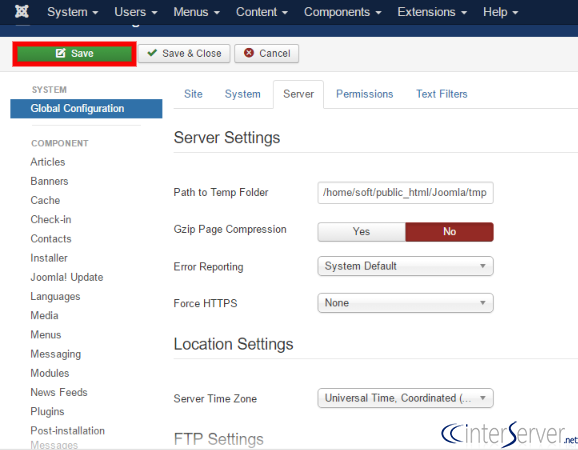
Task: Click the COMPONENT sidebar heading
Action: click(x=60, y=143)
